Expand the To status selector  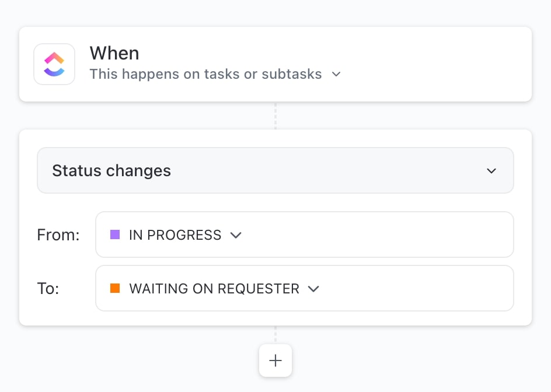pos(304,288)
